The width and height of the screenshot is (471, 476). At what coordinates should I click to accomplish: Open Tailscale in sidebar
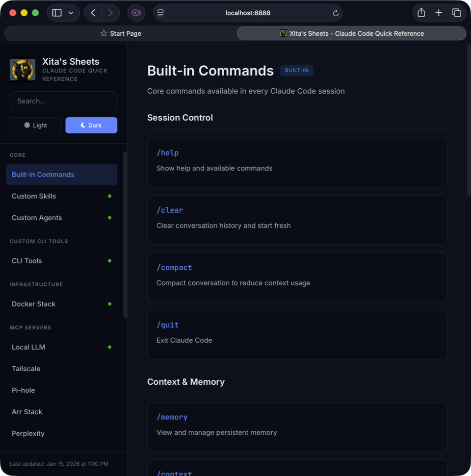61,369
